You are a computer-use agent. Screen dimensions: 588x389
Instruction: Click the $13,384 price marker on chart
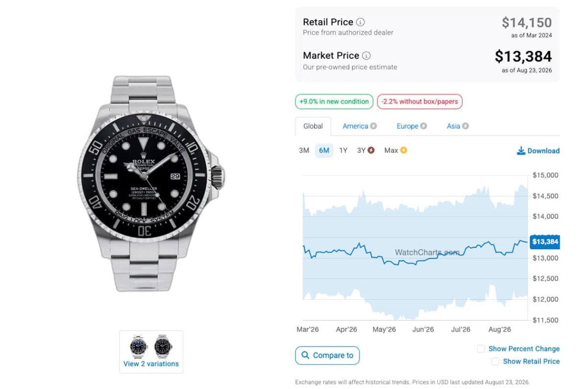[545, 242]
